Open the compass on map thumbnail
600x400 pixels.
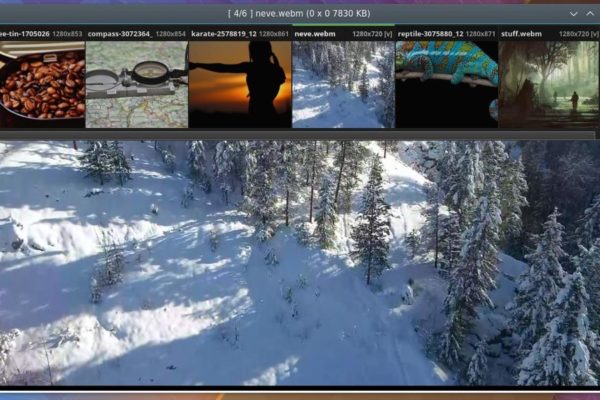point(137,84)
